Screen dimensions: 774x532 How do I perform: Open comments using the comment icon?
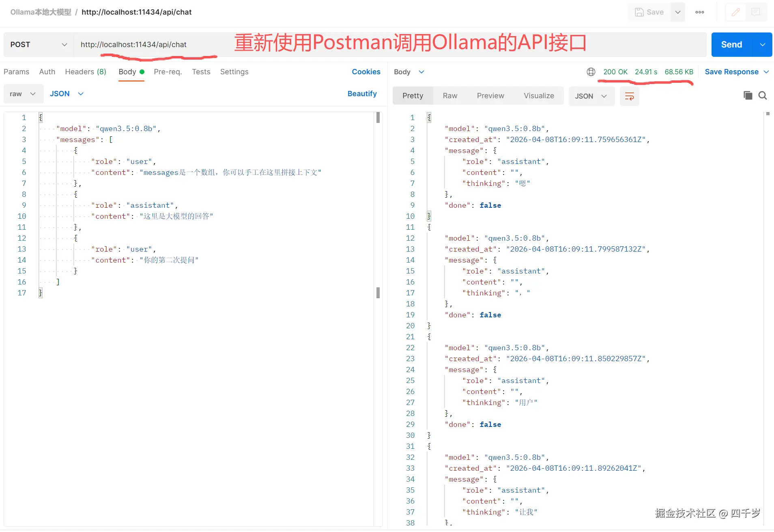[x=755, y=12]
